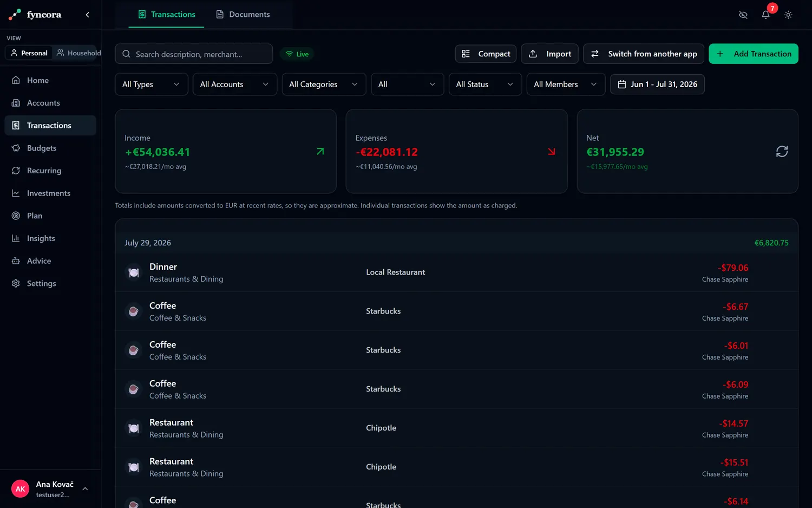The width and height of the screenshot is (812, 508).
Task: Click Starbucks merchant on -$6.67 row
Action: [383, 311]
